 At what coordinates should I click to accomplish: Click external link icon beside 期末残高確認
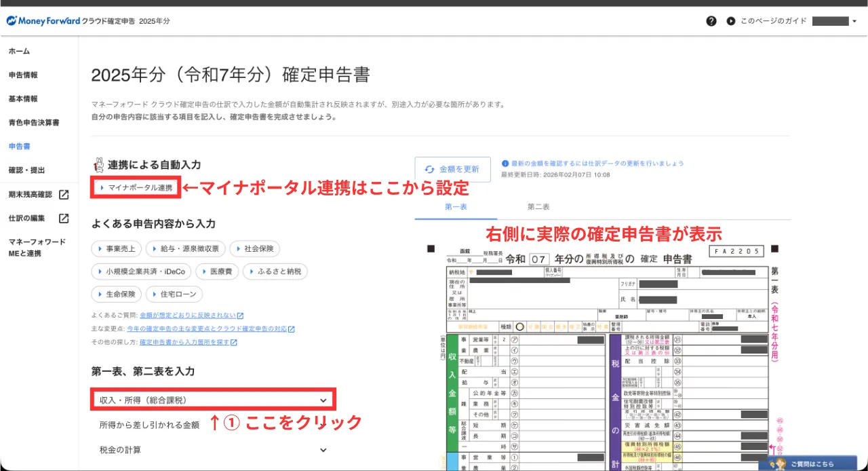tap(64, 195)
